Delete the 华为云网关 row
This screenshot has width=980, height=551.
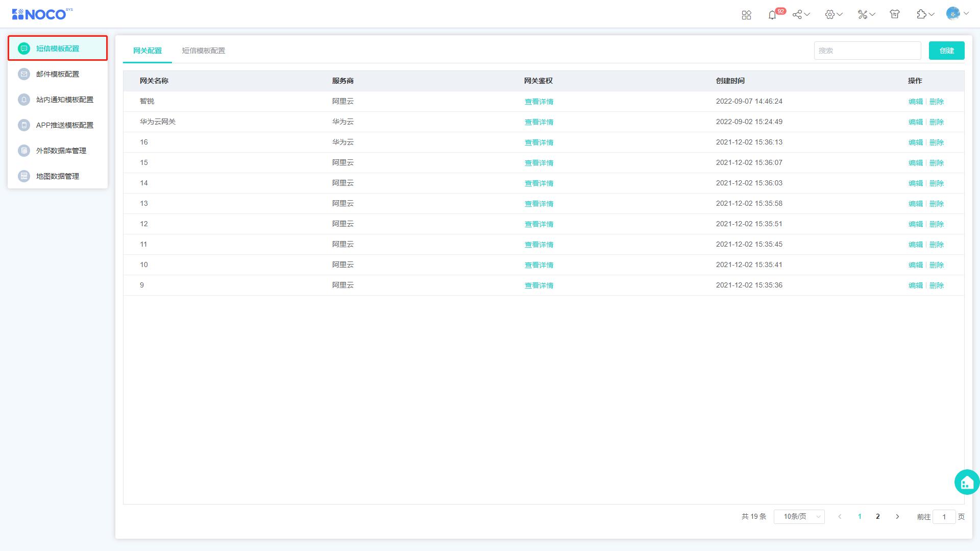(x=937, y=122)
